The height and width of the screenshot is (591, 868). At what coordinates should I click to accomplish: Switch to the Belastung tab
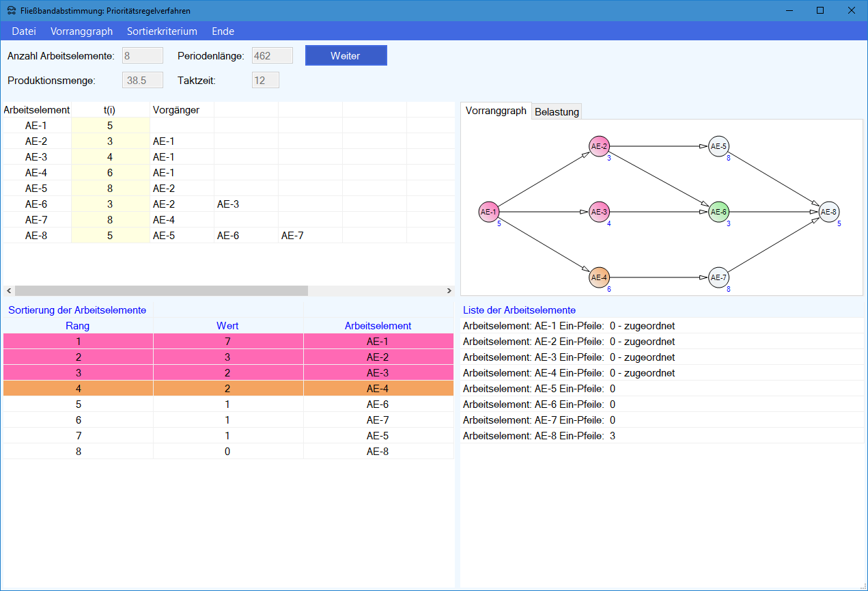click(x=557, y=112)
